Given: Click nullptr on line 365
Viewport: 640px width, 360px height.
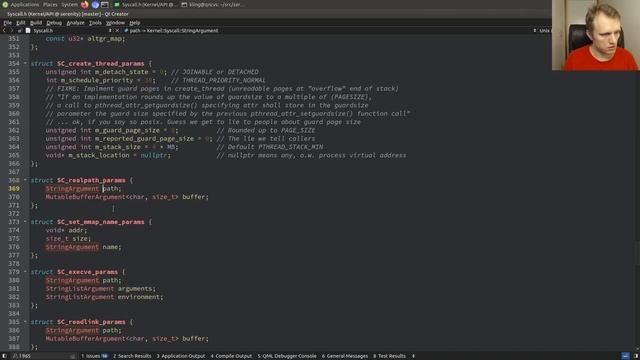Looking at the screenshot, I should pos(154,155).
